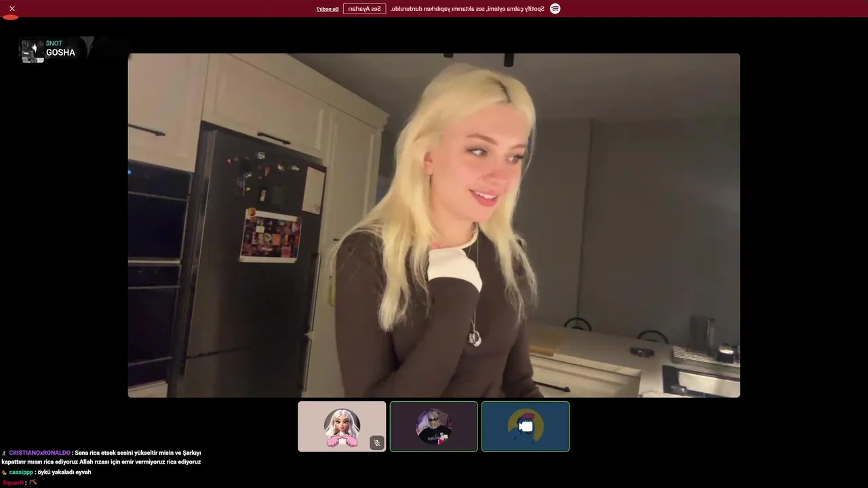
Task: Click the Spotify pause notification text
Action: pos(467,9)
